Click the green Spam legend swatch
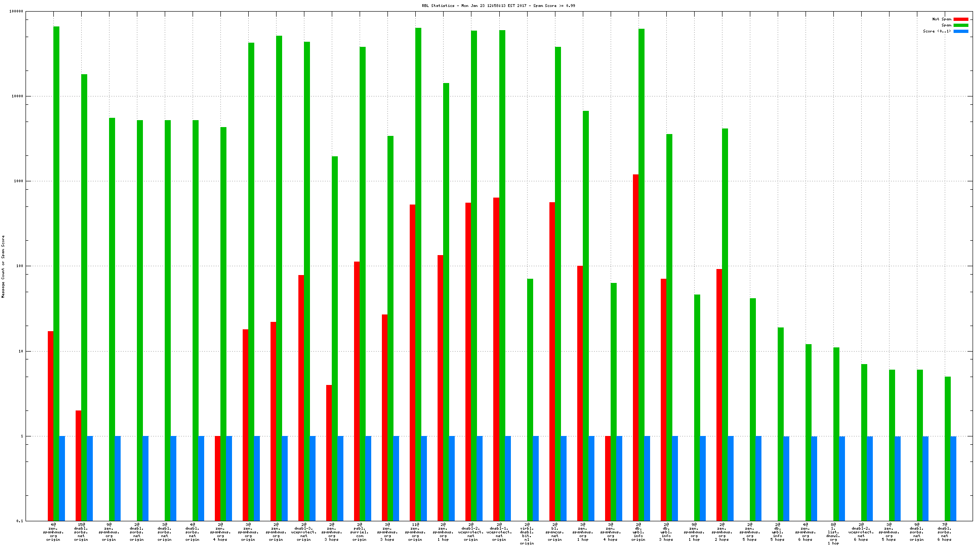Viewport: 980px width, 551px height. [x=961, y=26]
